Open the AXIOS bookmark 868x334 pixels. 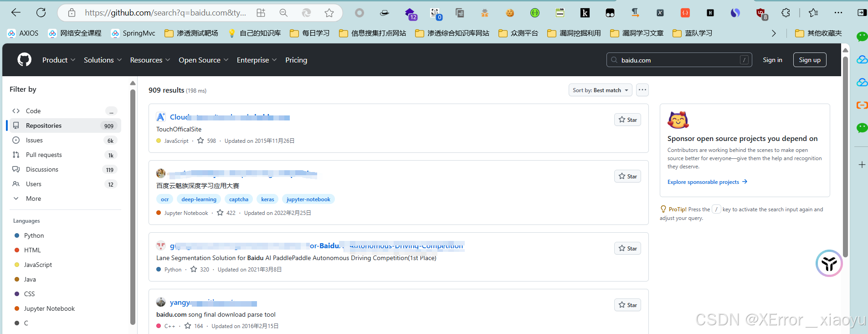[x=23, y=33]
